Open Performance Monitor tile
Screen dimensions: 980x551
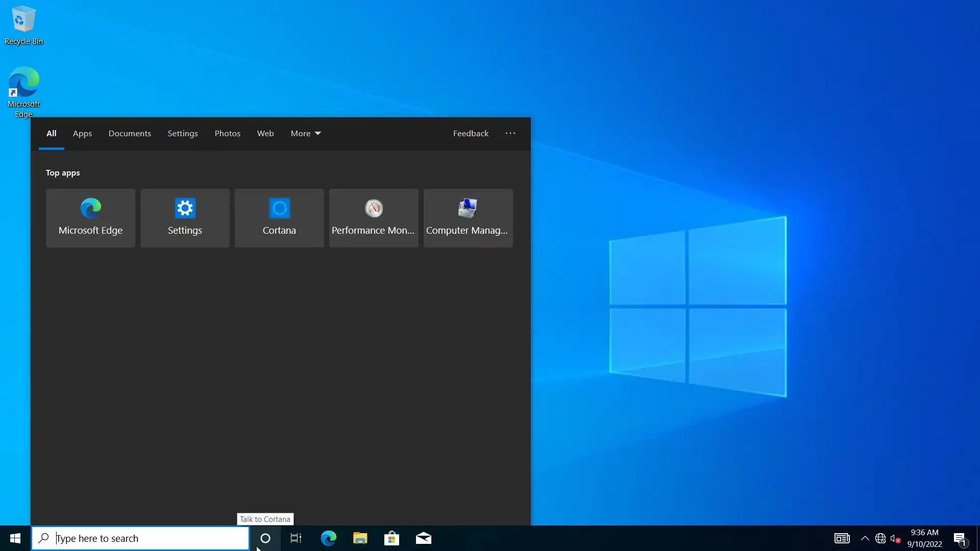click(374, 218)
